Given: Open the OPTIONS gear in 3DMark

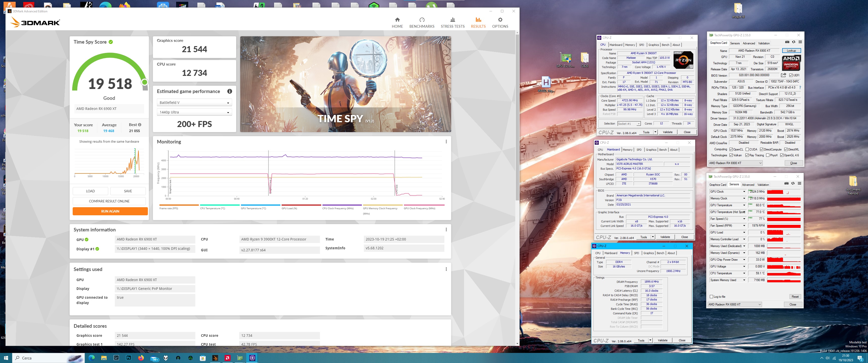Looking at the screenshot, I should pos(500,22).
